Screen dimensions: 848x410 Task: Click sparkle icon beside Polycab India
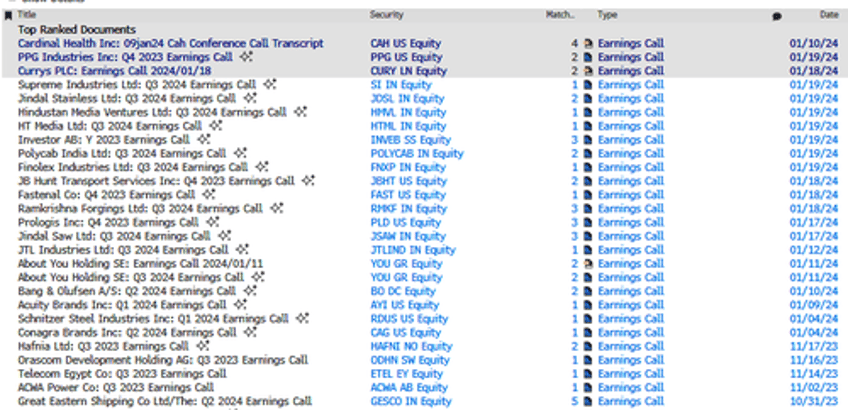pyautogui.click(x=240, y=153)
